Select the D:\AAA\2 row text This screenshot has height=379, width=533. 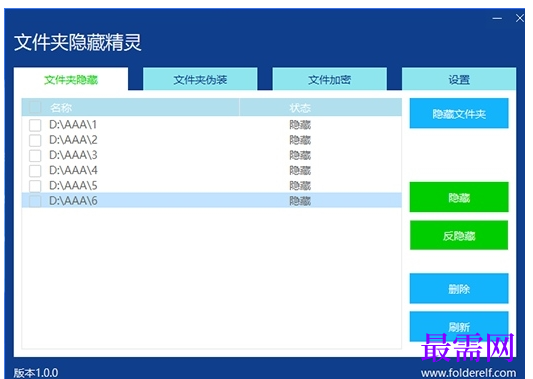73,140
